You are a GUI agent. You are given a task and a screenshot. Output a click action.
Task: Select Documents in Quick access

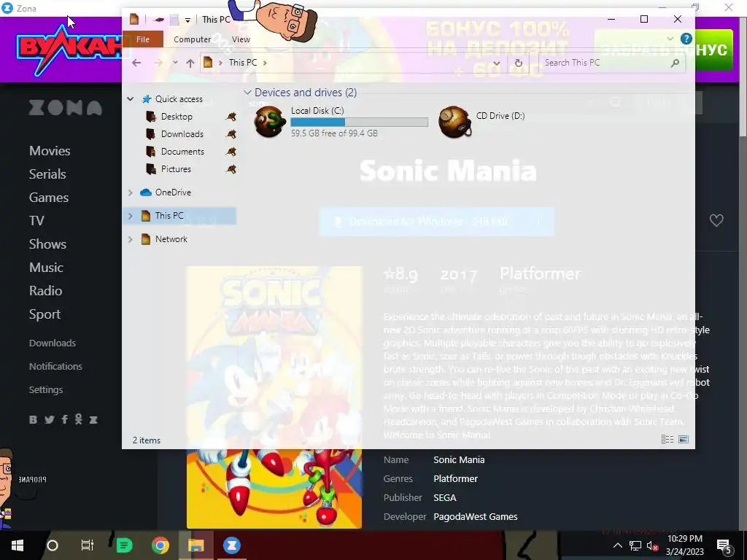click(182, 152)
